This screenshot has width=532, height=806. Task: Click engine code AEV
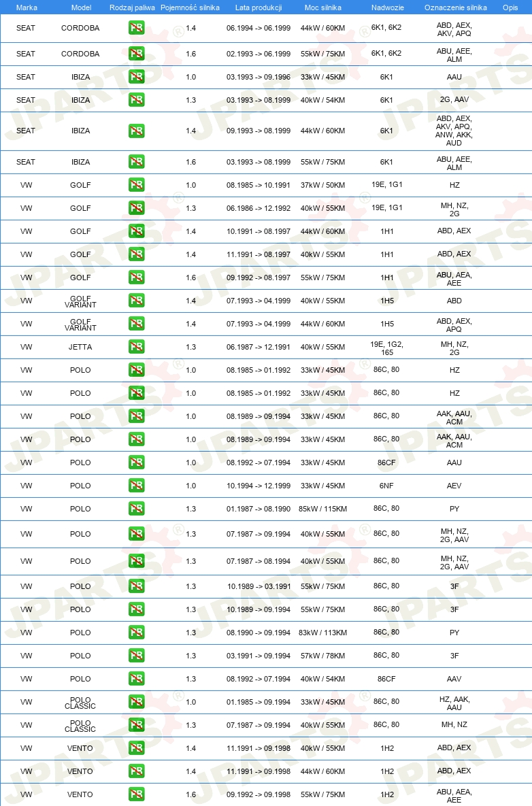pyautogui.click(x=454, y=485)
